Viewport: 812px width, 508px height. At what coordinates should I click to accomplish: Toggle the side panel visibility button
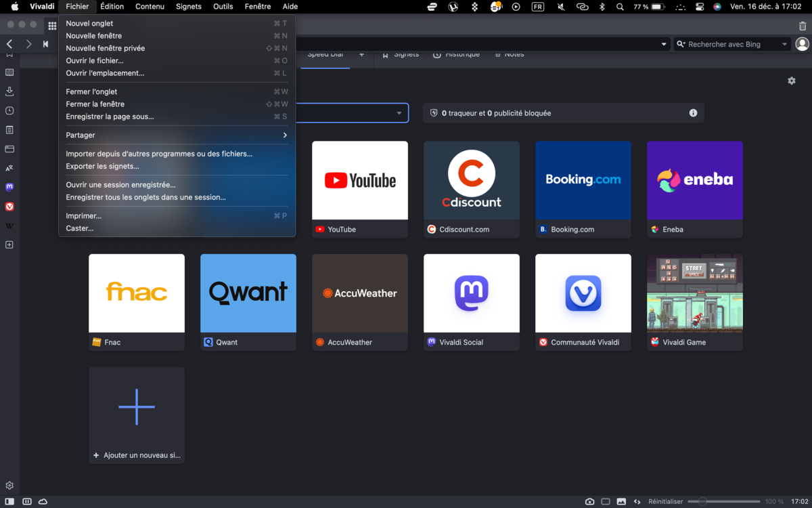(9, 502)
